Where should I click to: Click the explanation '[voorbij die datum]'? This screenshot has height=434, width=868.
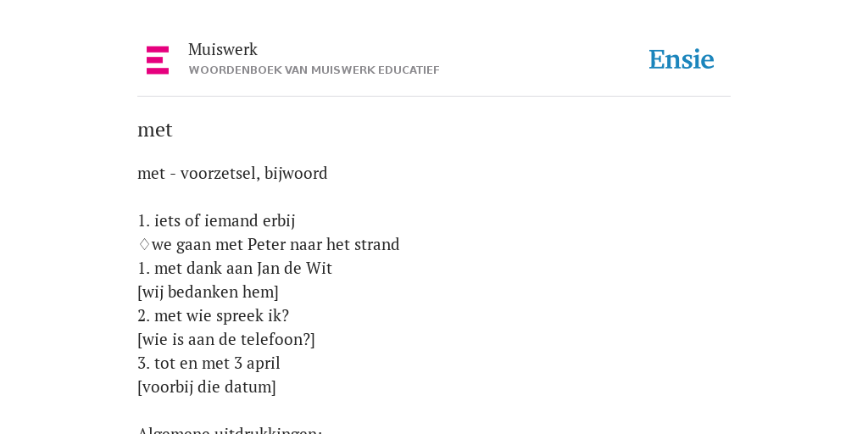(207, 387)
